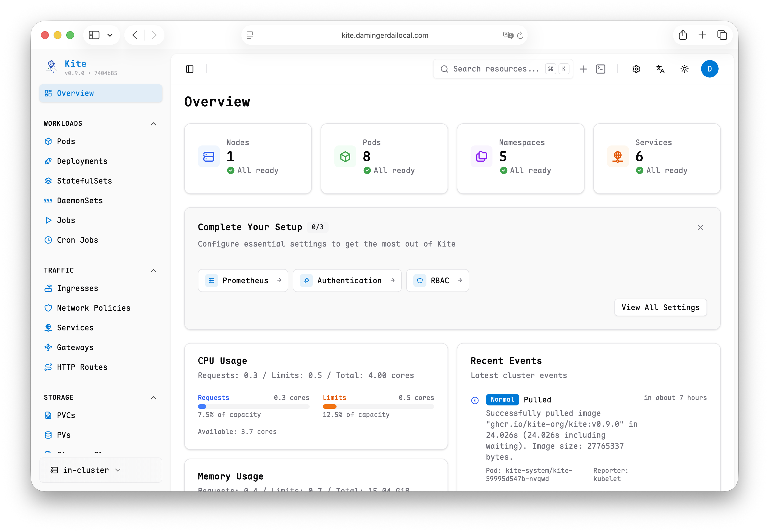
Task: Click the Safari share icon
Action: click(x=683, y=35)
